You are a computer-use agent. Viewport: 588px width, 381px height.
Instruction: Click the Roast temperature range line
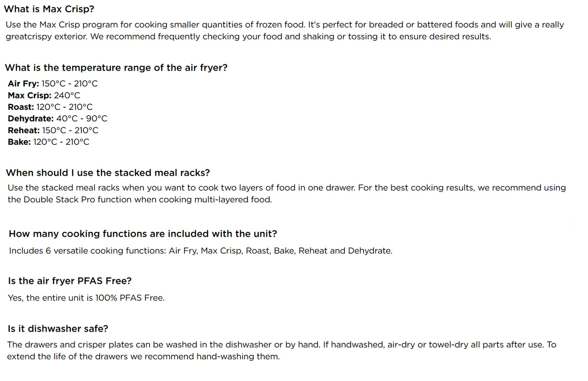click(x=50, y=107)
